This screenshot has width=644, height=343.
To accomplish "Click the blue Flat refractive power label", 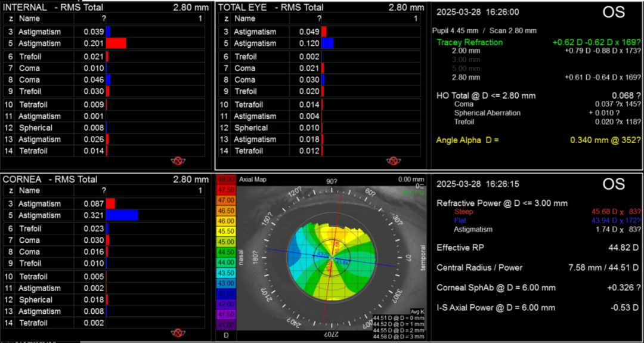I will [x=460, y=221].
